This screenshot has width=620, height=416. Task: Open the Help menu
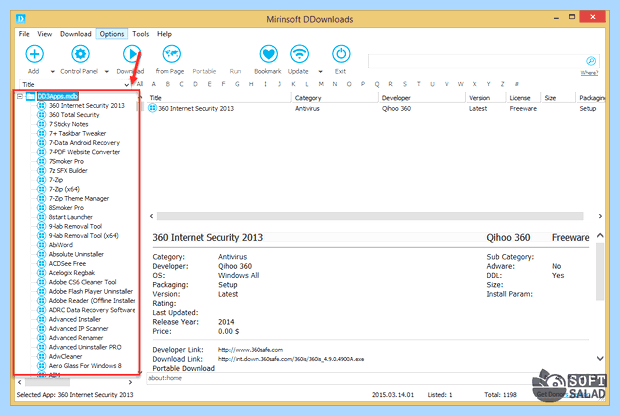pos(164,34)
